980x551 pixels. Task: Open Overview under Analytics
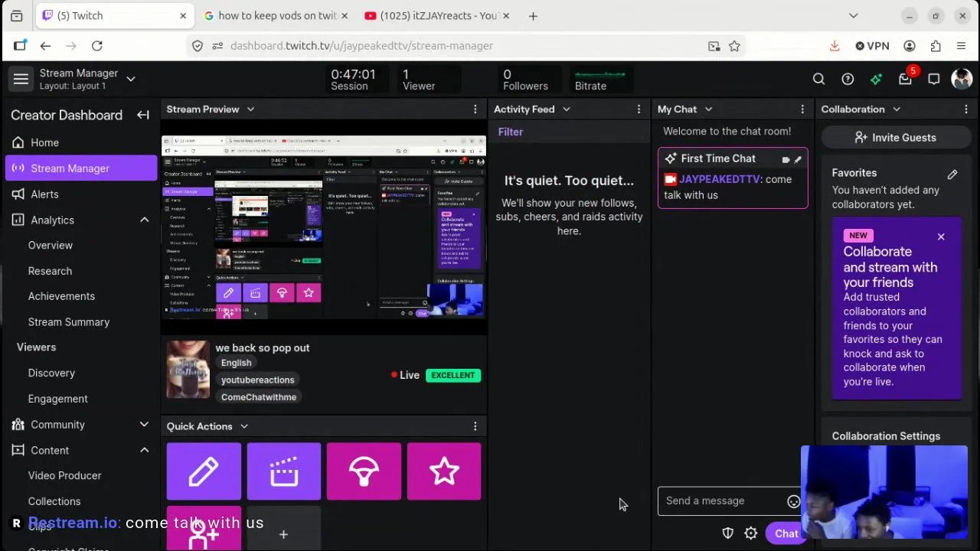click(51, 246)
